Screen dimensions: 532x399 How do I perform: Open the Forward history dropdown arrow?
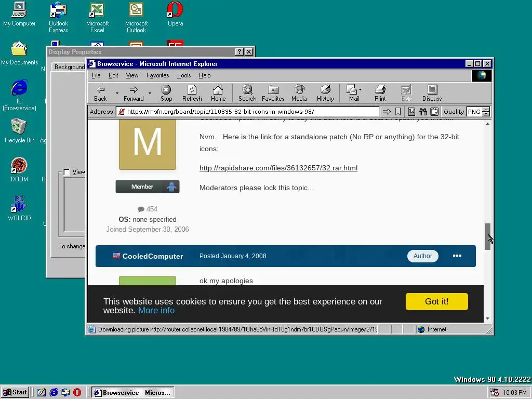point(150,93)
